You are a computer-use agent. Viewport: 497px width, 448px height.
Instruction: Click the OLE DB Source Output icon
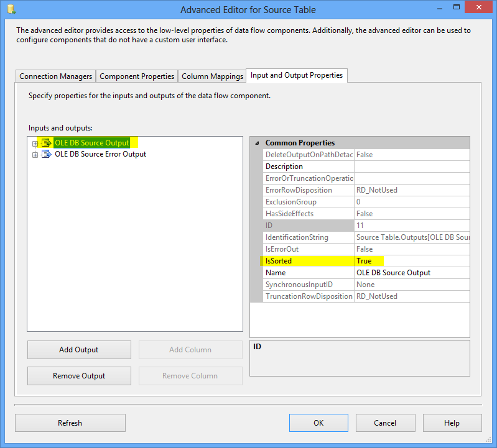[46, 144]
